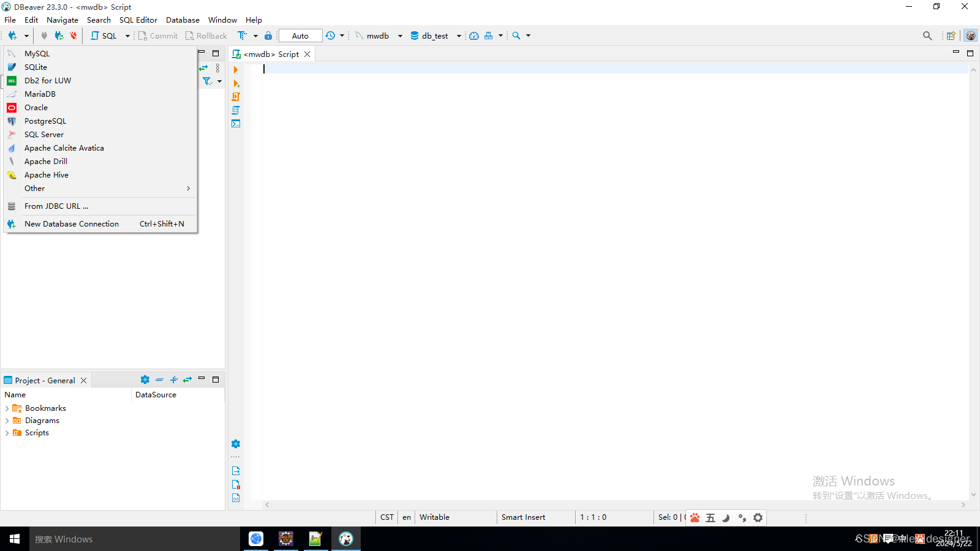
Task: Click the new connection plug icon
Action: [x=12, y=36]
